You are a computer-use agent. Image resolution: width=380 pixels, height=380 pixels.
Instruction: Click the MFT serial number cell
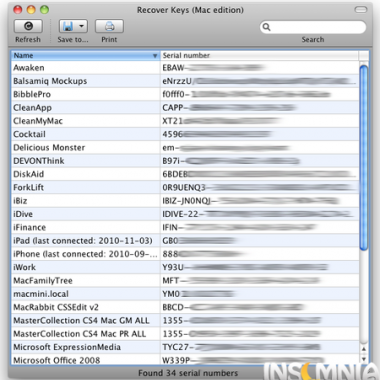pyautogui.click(x=259, y=281)
